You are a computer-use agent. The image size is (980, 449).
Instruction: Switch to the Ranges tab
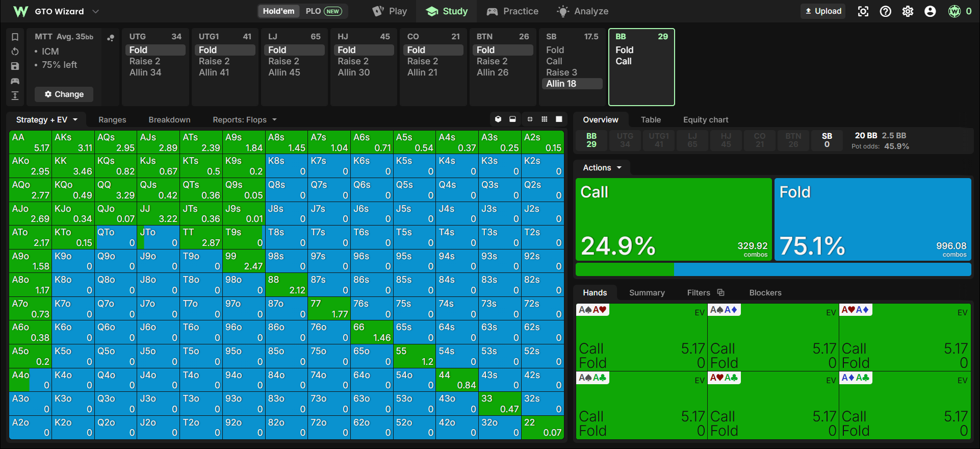tap(112, 120)
